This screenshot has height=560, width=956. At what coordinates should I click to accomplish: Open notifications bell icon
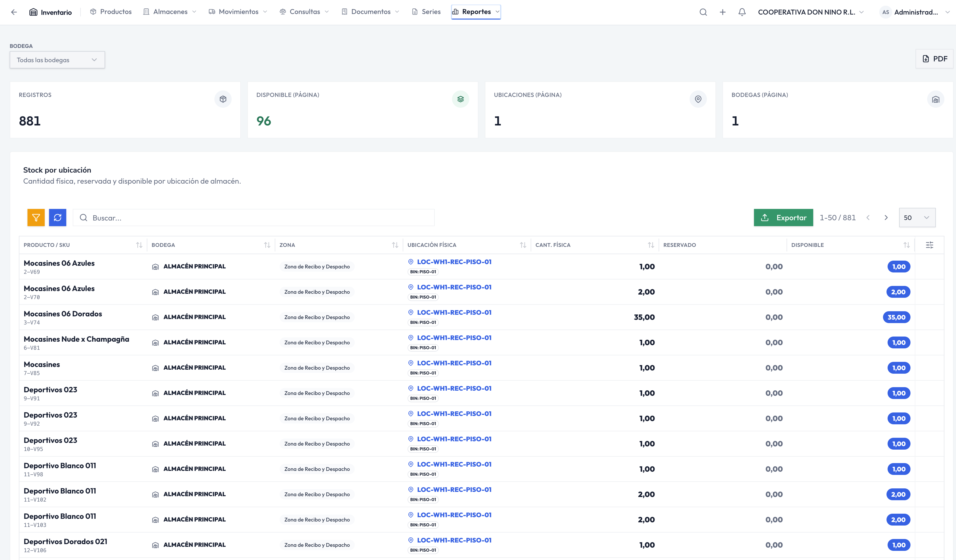[x=742, y=12]
